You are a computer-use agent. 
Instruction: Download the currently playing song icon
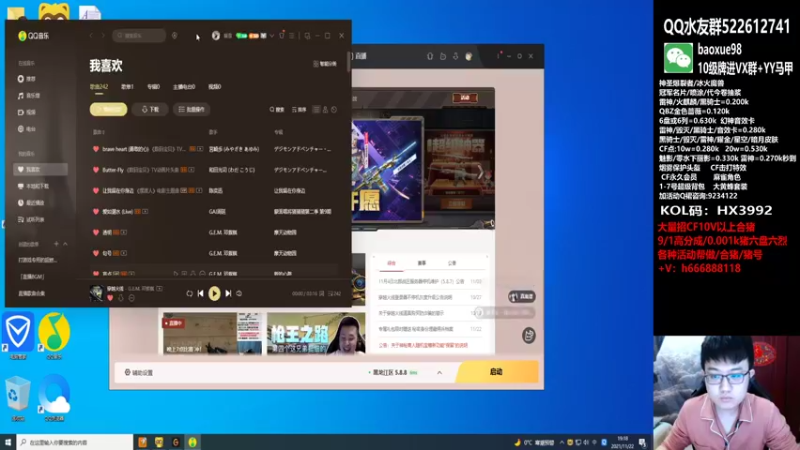click(x=121, y=298)
